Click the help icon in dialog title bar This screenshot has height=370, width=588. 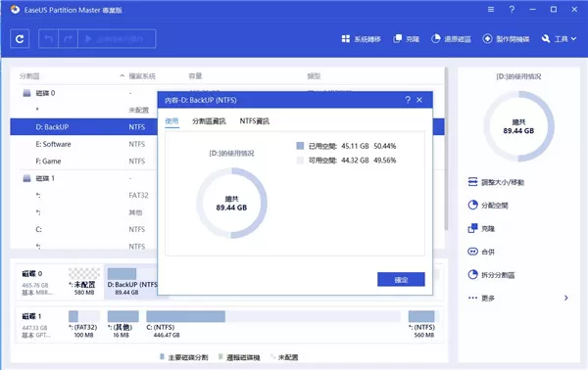408,100
